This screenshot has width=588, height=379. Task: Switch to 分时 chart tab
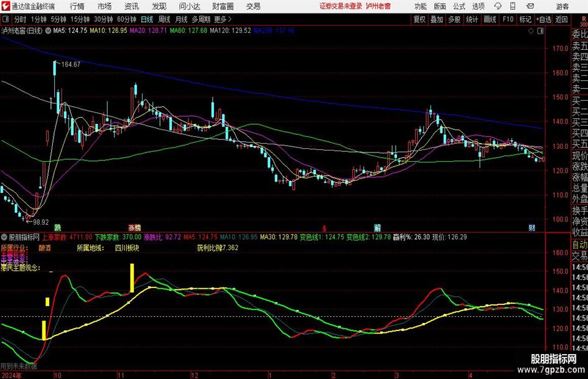click(21, 19)
